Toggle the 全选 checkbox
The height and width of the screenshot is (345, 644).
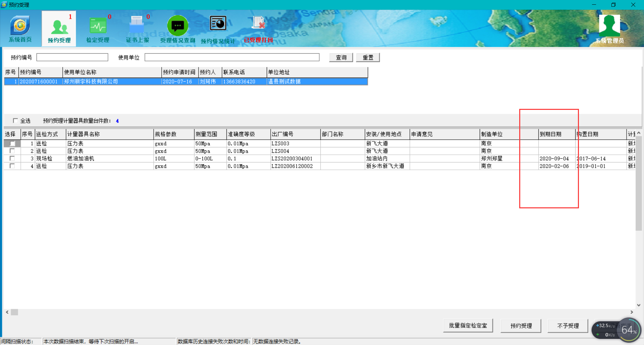pos(15,121)
